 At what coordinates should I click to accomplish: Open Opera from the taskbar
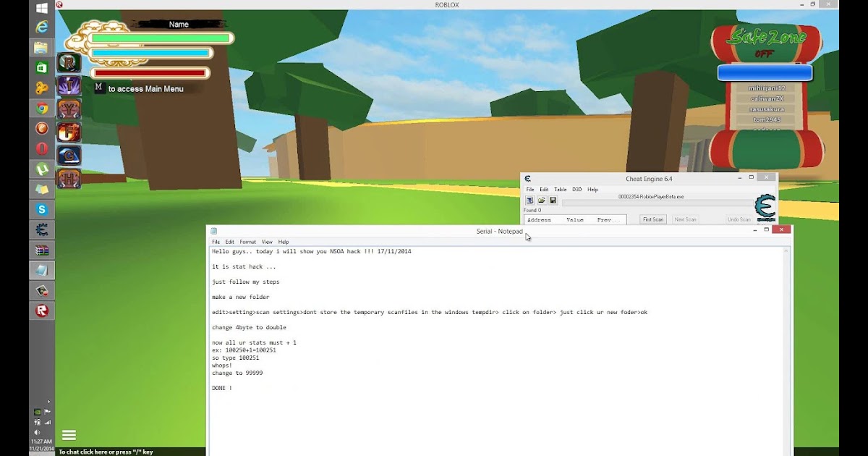coord(42,148)
